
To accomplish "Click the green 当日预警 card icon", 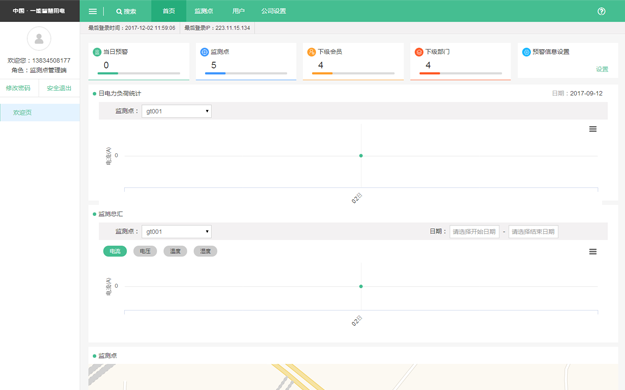I will click(97, 52).
